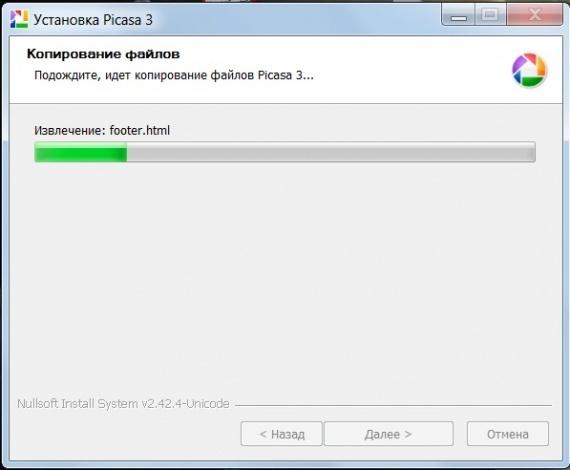Click the disabled maximize window button
Image resolution: width=570 pixels, height=470 pixels.
click(x=490, y=15)
